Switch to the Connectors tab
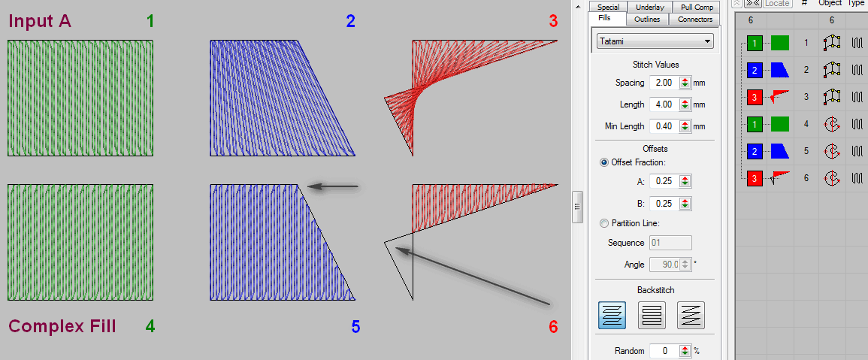Screen dimensions: 868x360 coord(694,20)
